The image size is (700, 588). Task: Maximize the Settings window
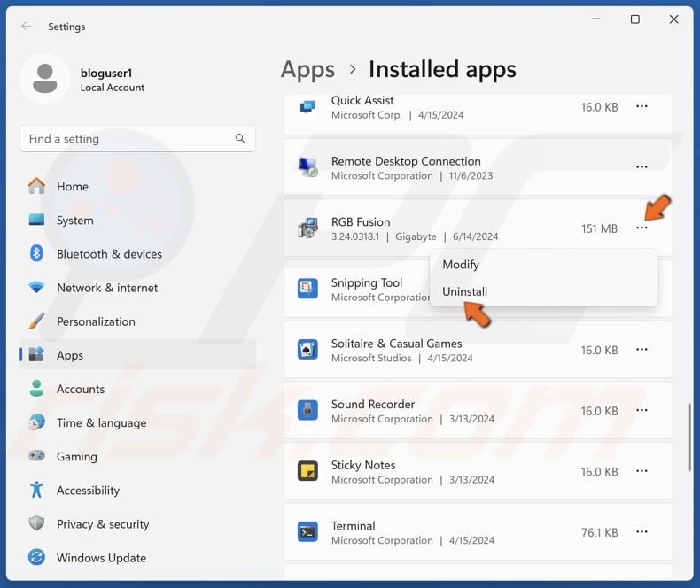[634, 19]
